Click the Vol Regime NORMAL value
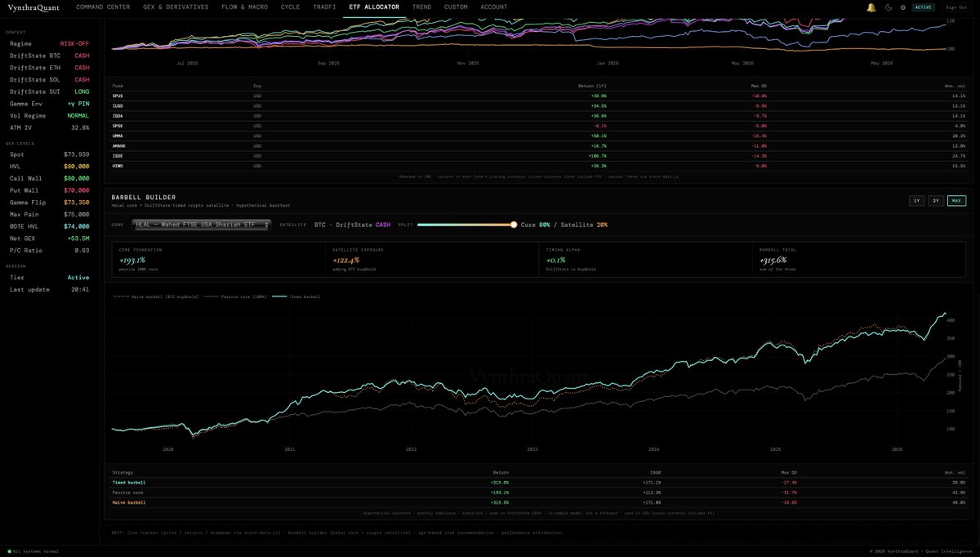980x557 pixels. [x=78, y=115]
